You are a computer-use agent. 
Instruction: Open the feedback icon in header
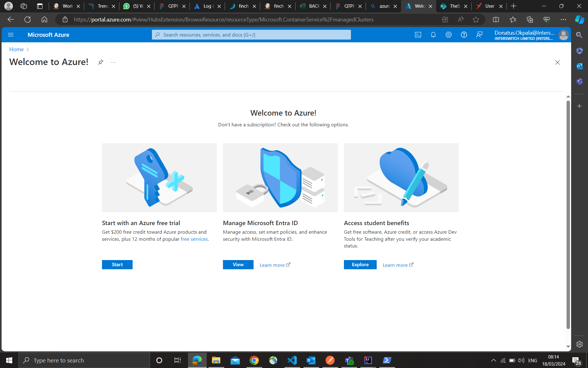479,35
